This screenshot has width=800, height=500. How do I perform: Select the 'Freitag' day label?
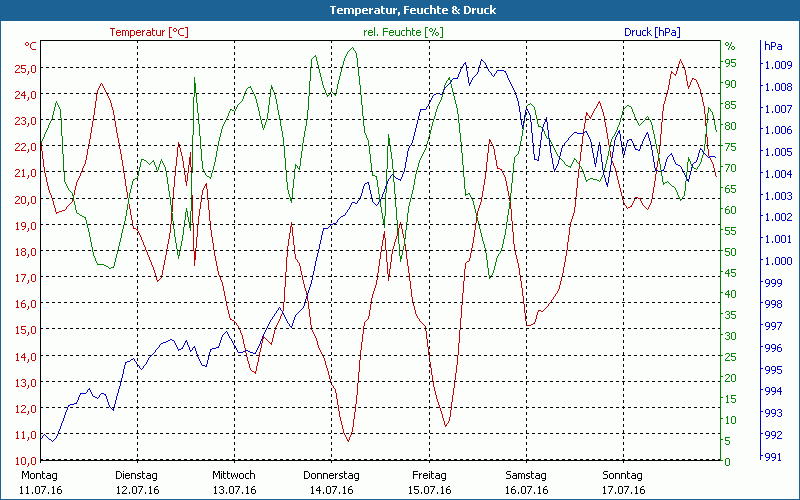[x=428, y=475]
